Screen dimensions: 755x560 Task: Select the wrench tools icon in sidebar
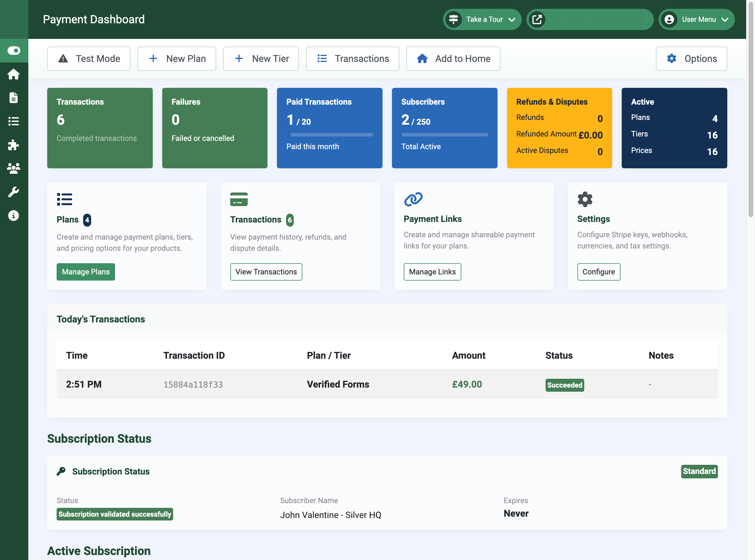tap(14, 192)
